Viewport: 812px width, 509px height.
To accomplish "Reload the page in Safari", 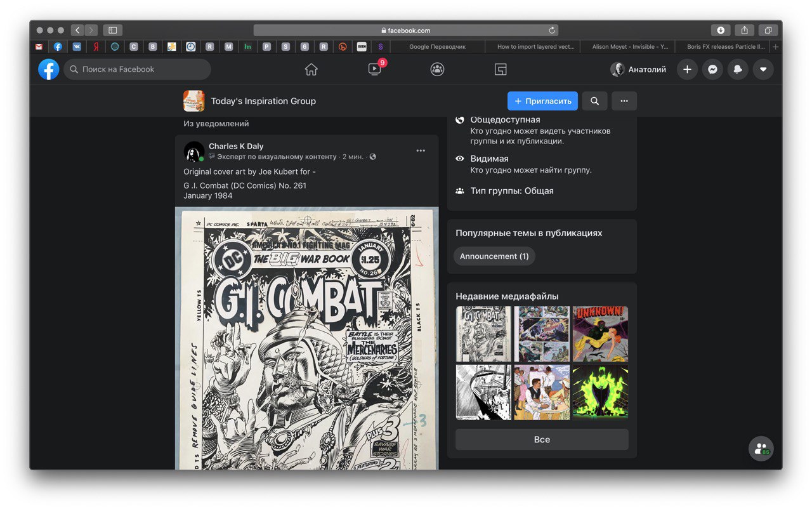I will (552, 30).
